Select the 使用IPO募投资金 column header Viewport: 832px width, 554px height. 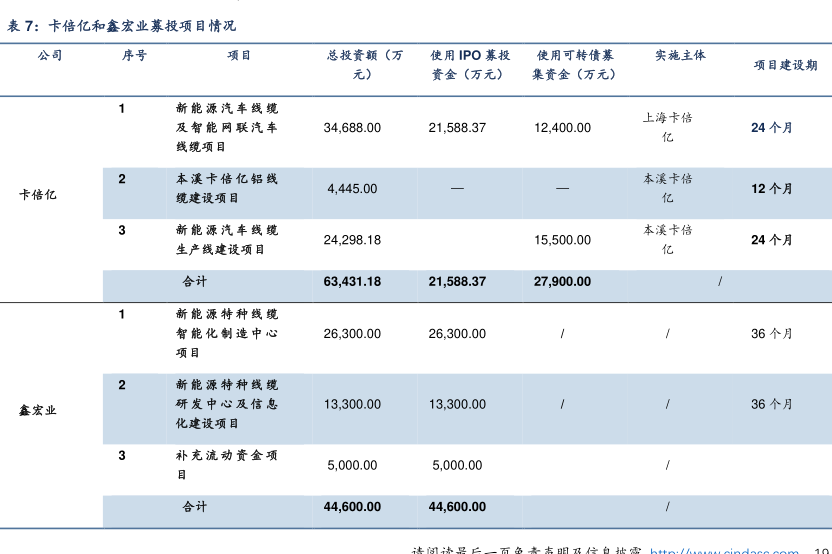pos(469,65)
